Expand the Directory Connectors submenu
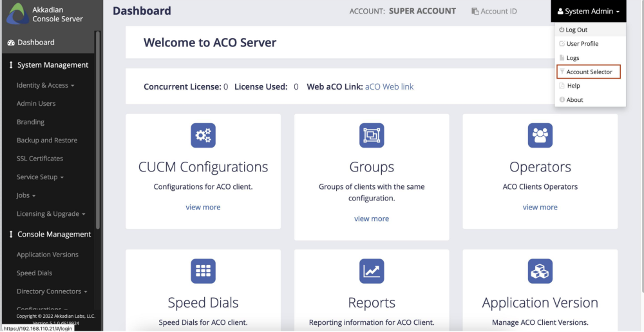This screenshot has width=644, height=332. point(52,291)
